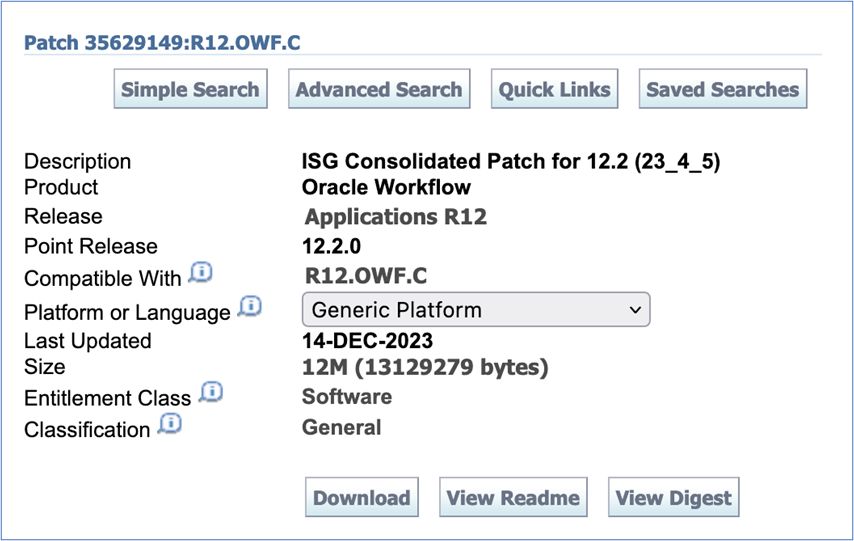Download the patch file
Viewport: 854px width, 541px height.
[361, 497]
